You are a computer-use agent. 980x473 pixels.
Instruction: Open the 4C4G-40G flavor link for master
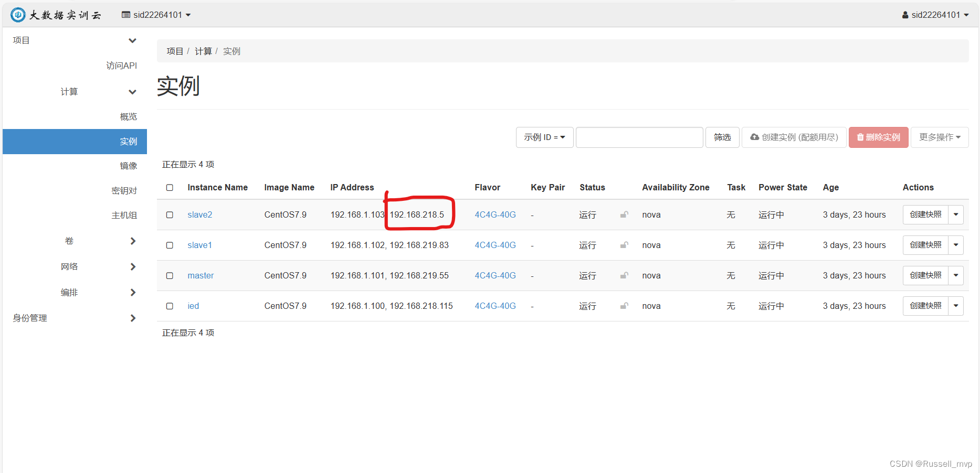coord(495,276)
